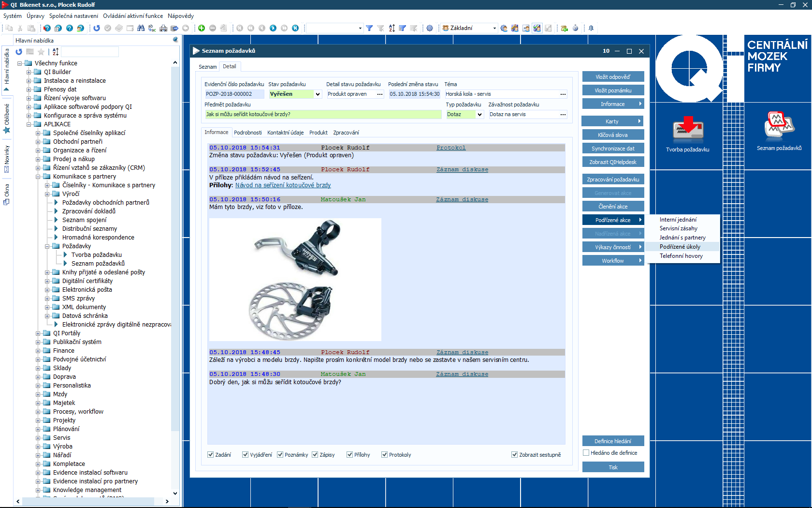Click refresh icon in Hlavní nabídka panel

19,52
